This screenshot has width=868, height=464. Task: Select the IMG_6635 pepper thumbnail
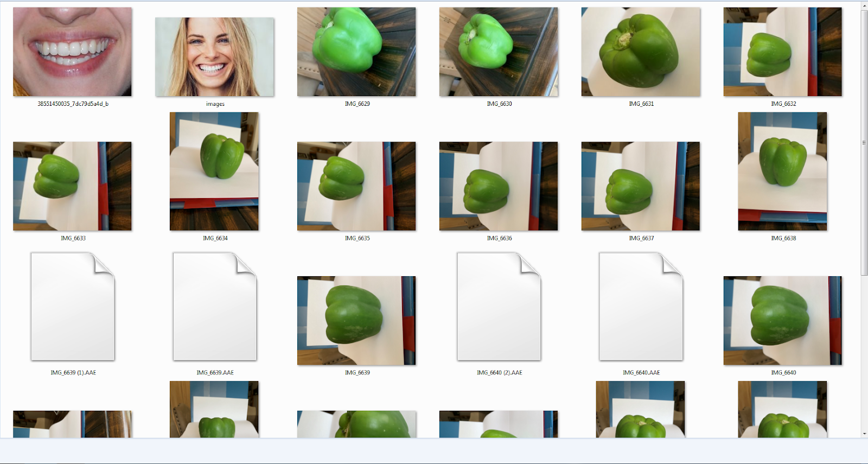tap(356, 186)
